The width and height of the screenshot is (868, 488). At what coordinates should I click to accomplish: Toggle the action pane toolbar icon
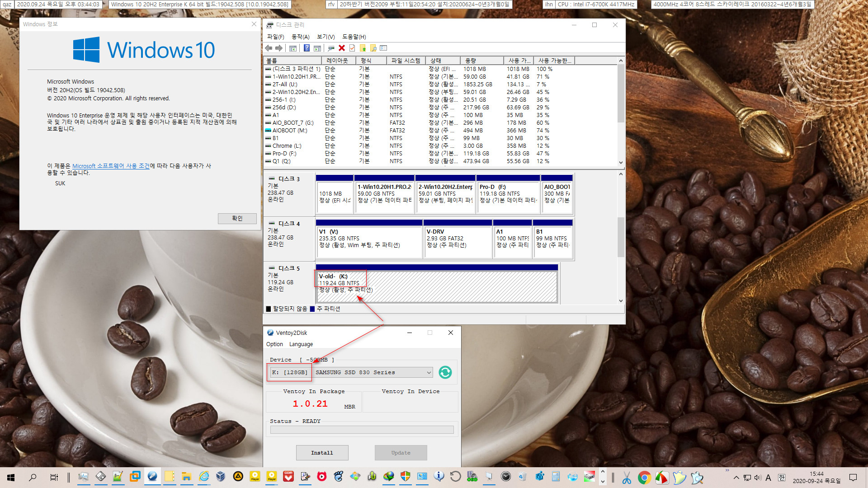point(317,48)
